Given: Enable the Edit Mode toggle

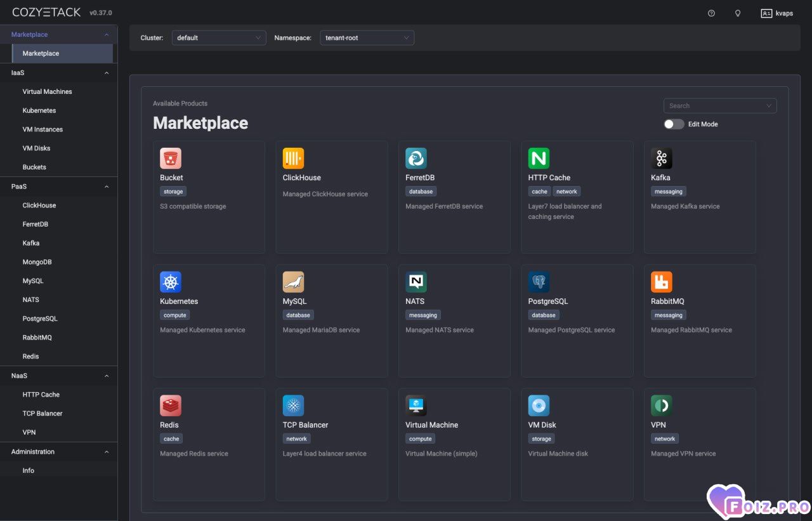Looking at the screenshot, I should point(674,124).
